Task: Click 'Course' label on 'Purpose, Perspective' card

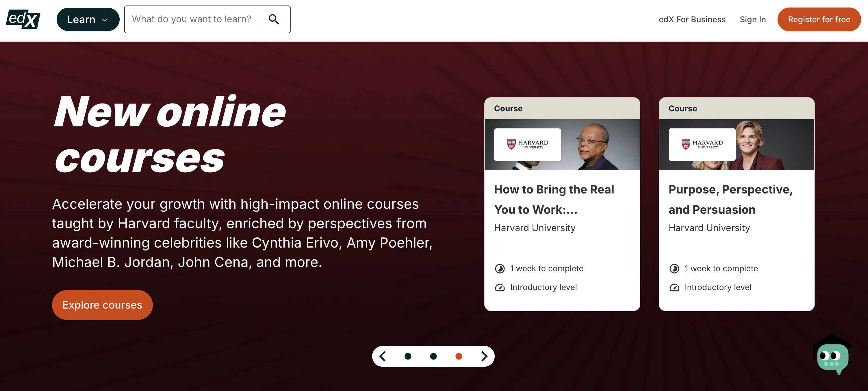Action: coord(683,109)
